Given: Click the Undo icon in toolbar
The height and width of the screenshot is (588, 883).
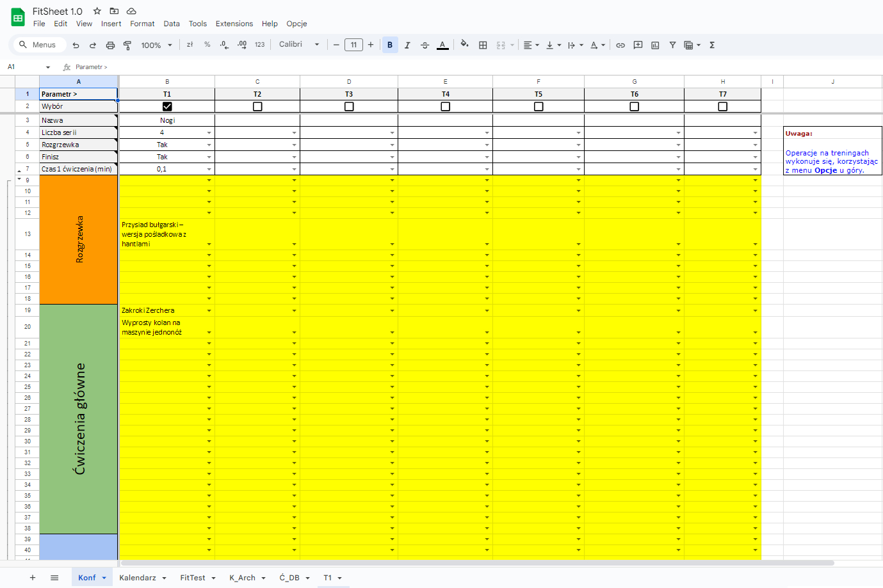Looking at the screenshot, I should click(x=76, y=45).
